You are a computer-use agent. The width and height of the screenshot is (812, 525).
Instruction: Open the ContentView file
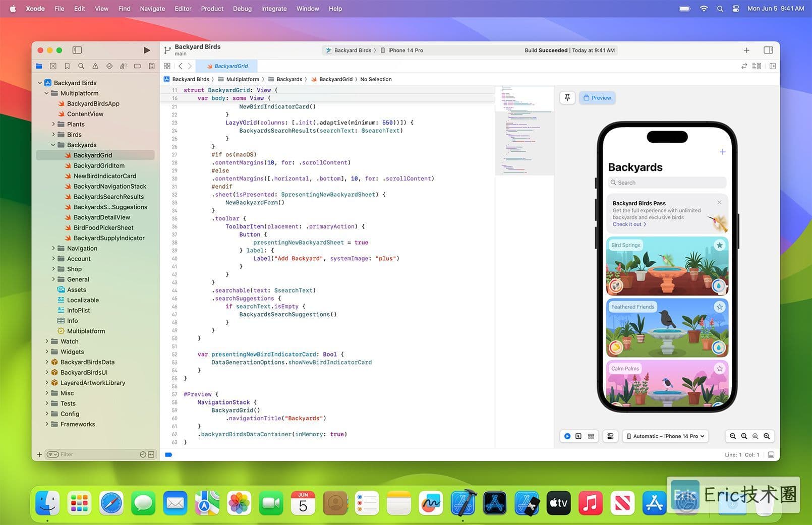click(x=81, y=114)
